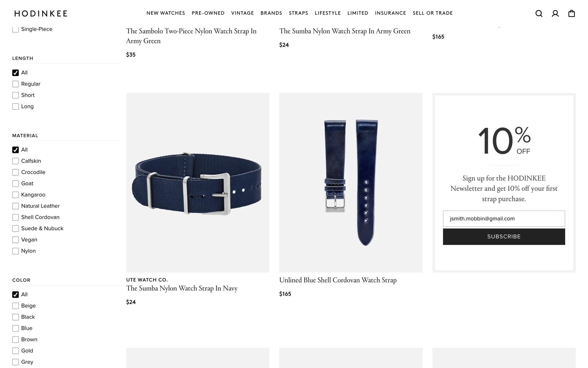Select the Short length checkbox
The image size is (588, 368).
pos(16,95)
